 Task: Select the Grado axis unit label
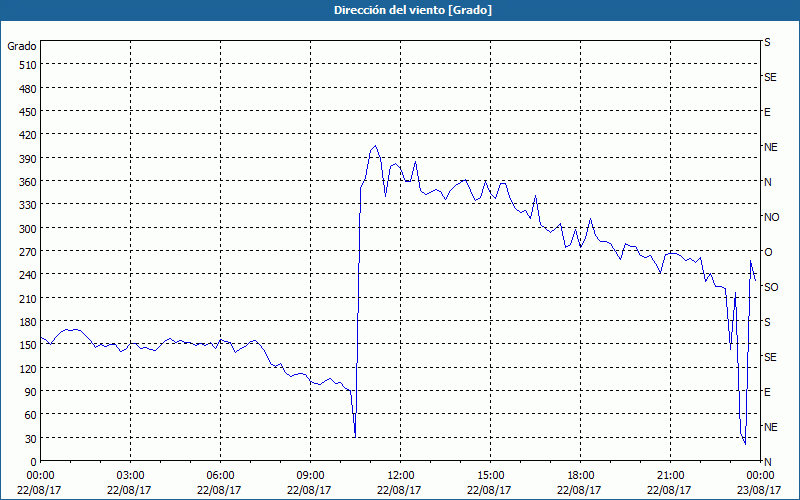[22, 46]
